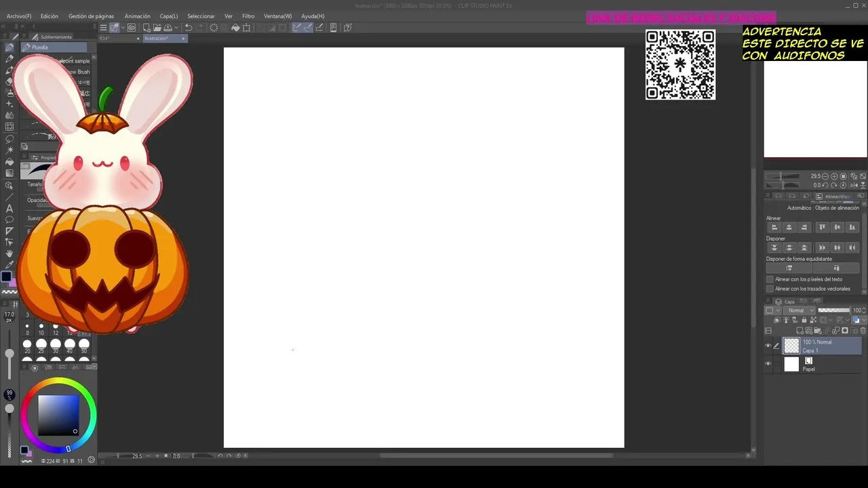The image size is (868, 488).
Task: Click the smartphone connect icon
Action: 334,28
